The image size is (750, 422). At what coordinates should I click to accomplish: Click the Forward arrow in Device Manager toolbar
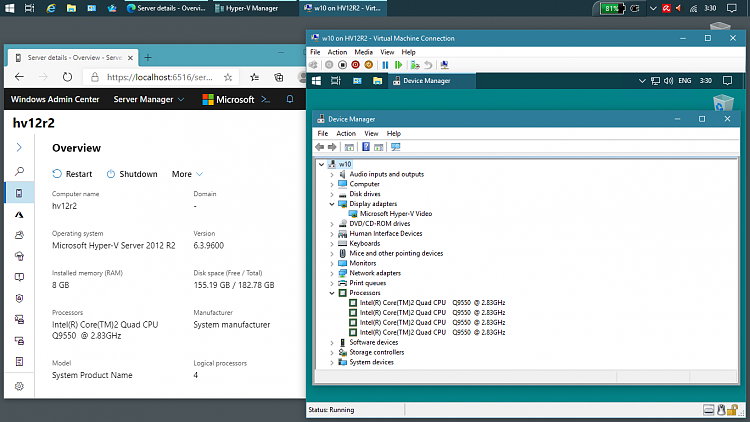pyautogui.click(x=332, y=147)
